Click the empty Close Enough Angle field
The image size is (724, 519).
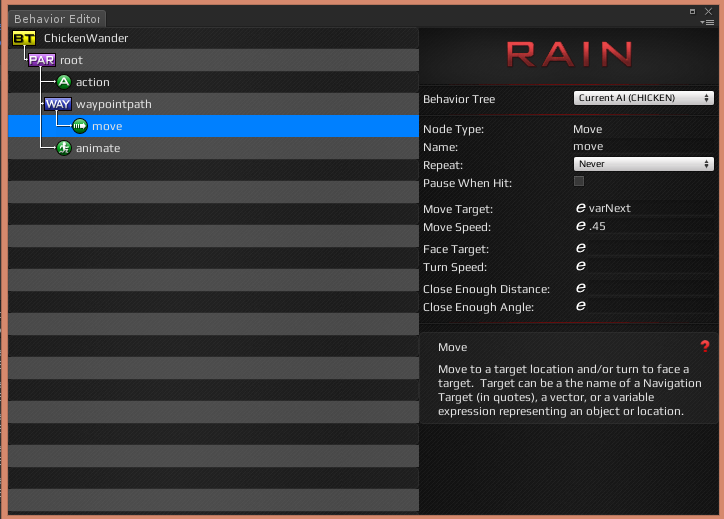651,306
